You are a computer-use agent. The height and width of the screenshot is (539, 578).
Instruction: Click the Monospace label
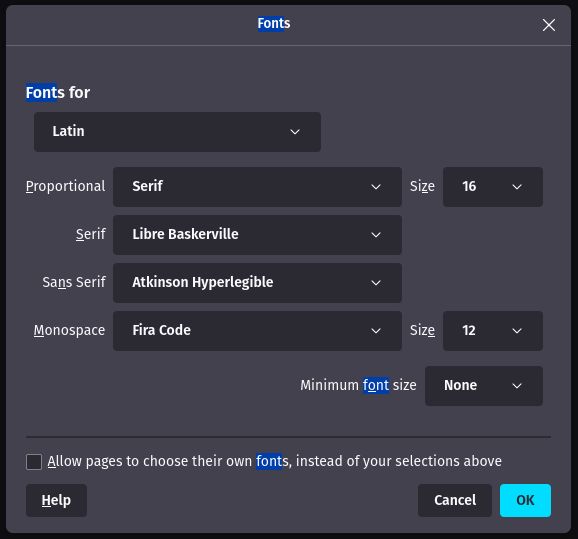70,331
